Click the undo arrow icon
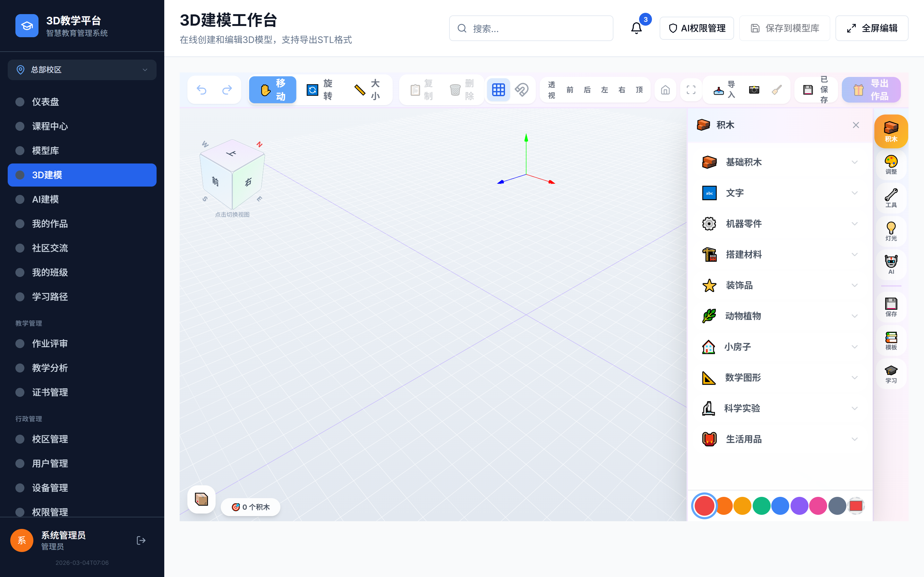Screen dimensions: 924x577 (202, 90)
